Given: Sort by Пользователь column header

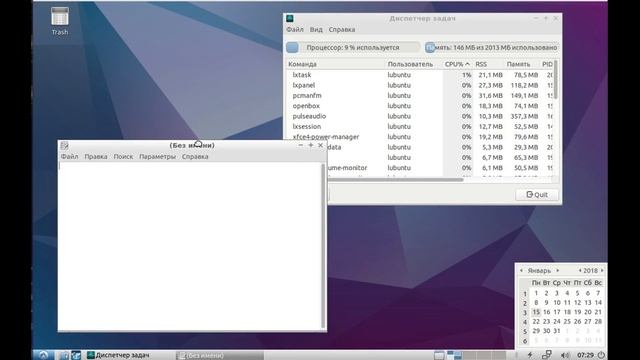Looking at the screenshot, I should (414, 64).
